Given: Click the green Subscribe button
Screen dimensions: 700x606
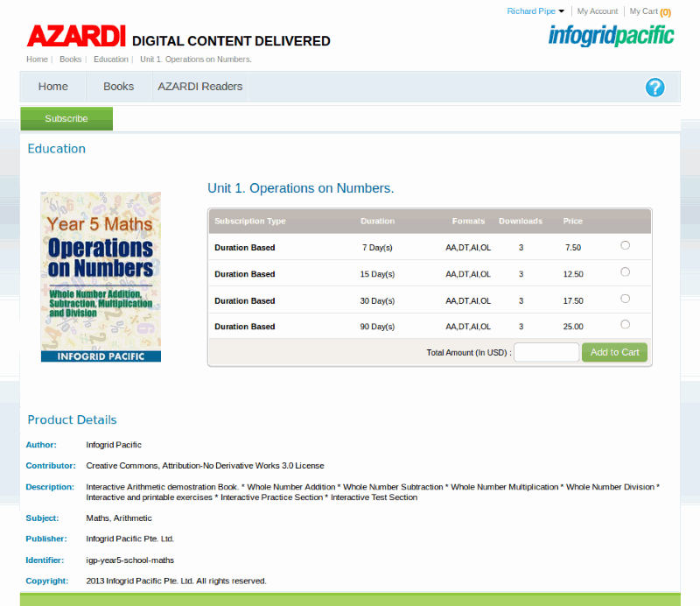Looking at the screenshot, I should point(66,118).
